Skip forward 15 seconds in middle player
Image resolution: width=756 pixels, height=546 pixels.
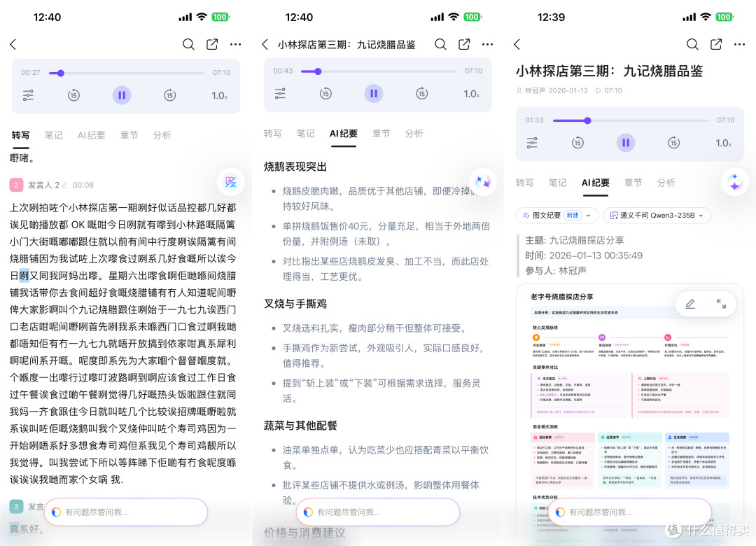coord(422,93)
